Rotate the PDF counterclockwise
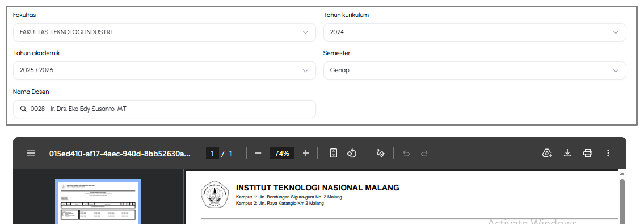The image size is (644, 224). [352, 153]
